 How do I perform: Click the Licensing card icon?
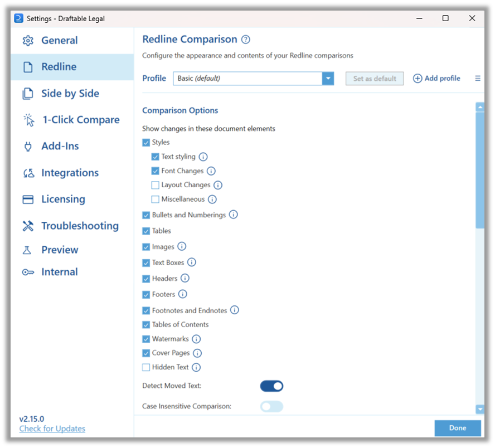pos(28,199)
